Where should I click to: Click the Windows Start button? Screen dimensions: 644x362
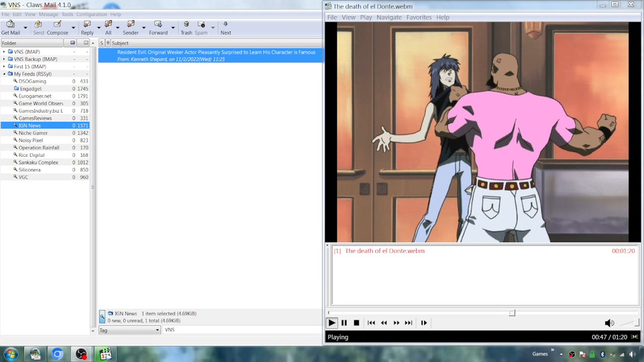pyautogui.click(x=10, y=354)
